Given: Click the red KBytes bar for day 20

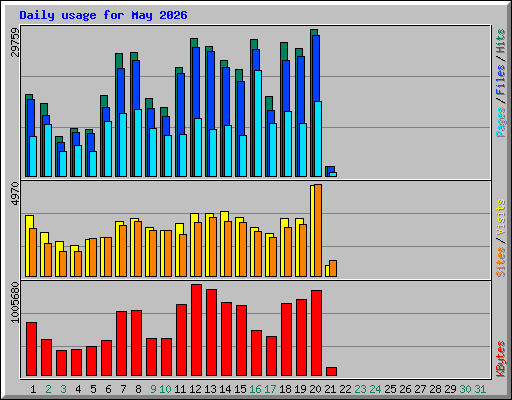Looking at the screenshot, I should coord(317,333).
